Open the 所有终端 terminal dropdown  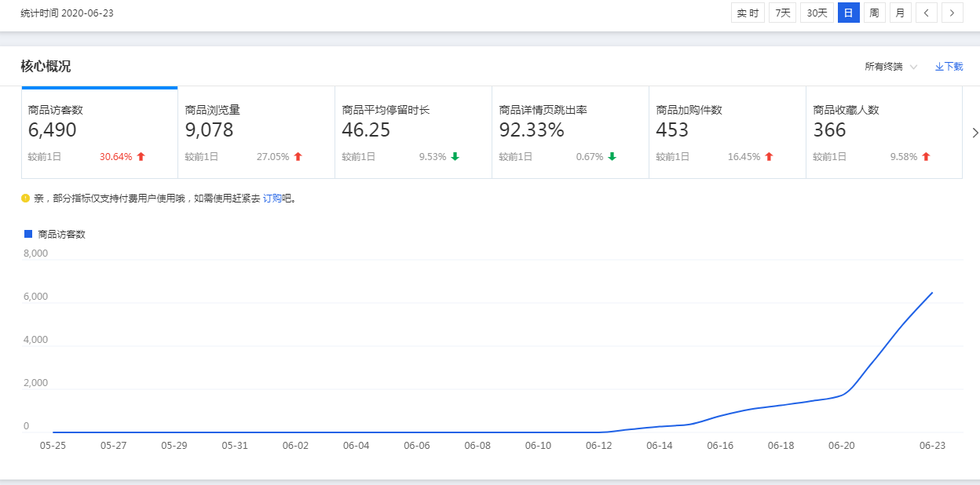(x=890, y=67)
